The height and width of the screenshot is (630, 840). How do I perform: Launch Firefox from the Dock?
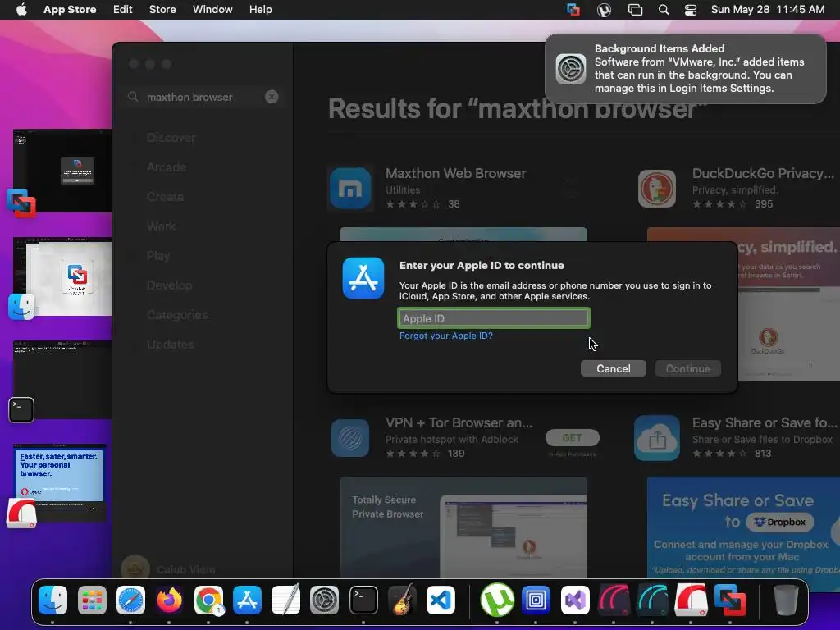169,600
